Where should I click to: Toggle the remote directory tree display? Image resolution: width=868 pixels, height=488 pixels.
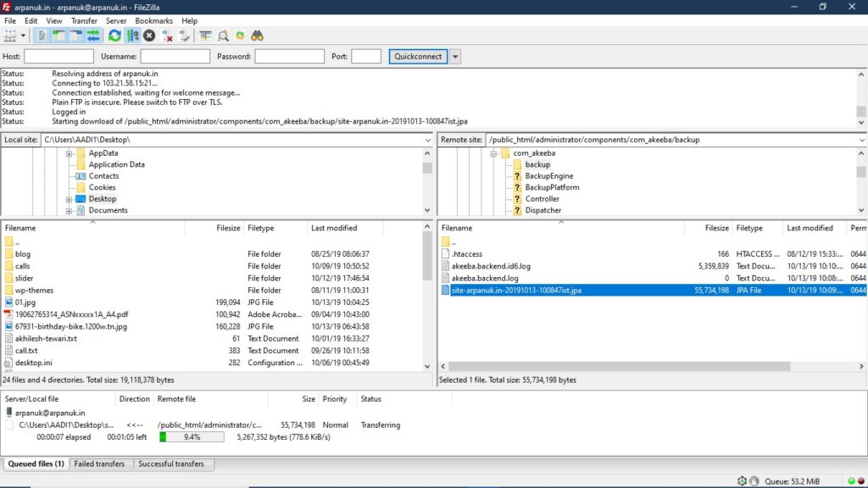(75, 36)
